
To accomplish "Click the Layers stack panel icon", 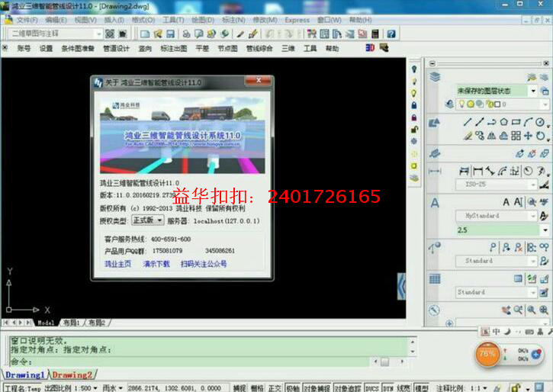I will coord(435,77).
